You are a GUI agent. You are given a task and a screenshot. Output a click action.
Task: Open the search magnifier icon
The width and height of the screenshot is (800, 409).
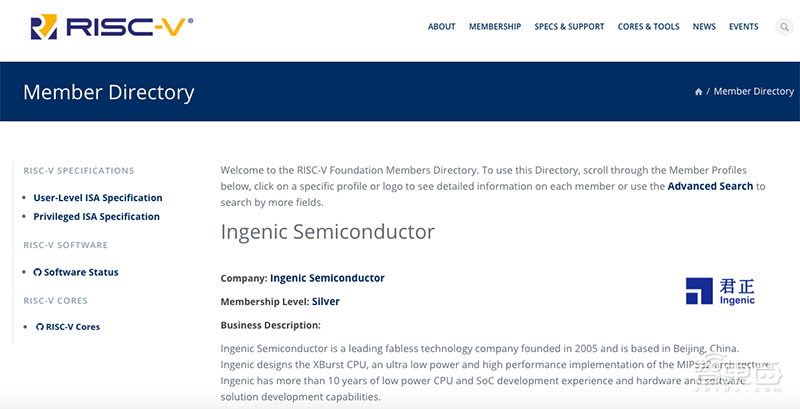point(784,27)
